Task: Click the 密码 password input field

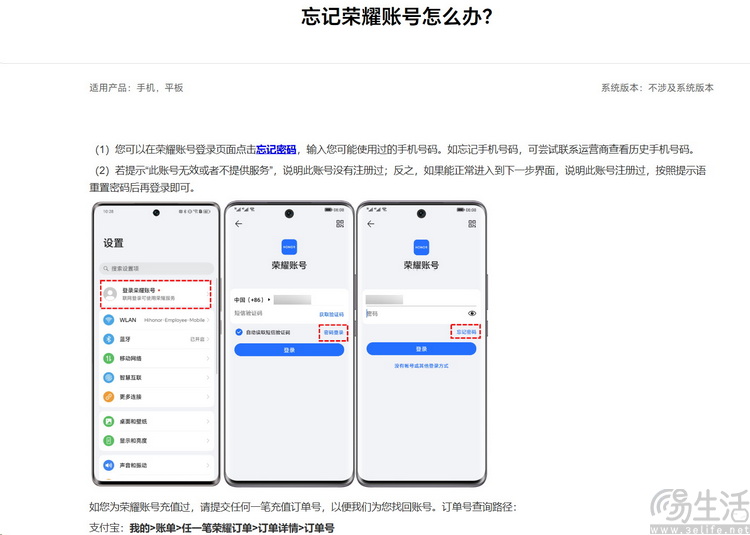Action: tap(415, 314)
